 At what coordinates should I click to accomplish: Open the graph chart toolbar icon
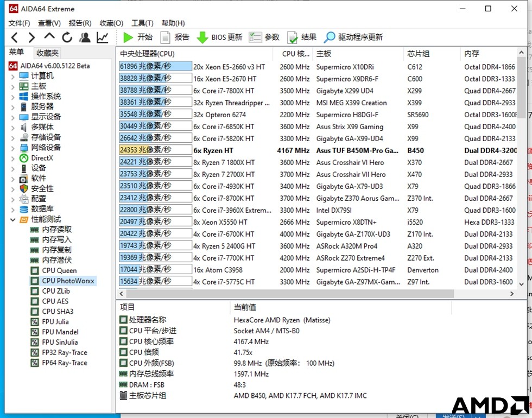(103, 37)
